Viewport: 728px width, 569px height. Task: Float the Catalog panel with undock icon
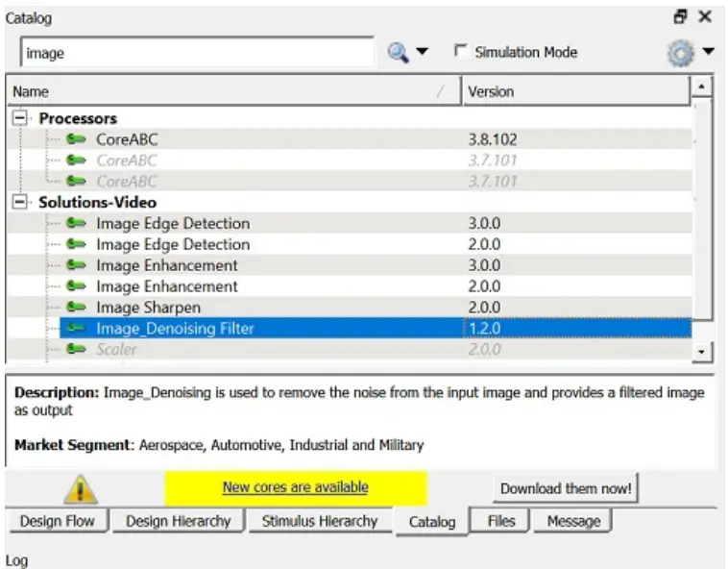point(681,16)
